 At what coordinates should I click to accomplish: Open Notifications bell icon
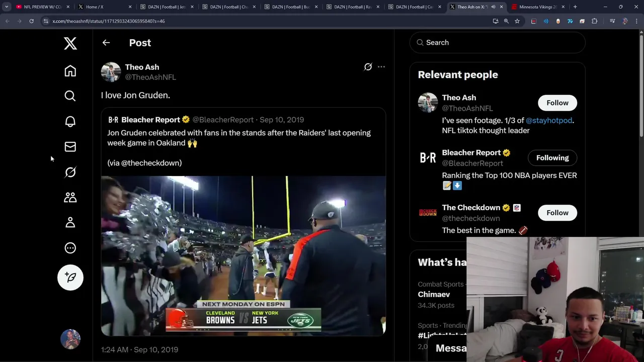[x=70, y=121]
